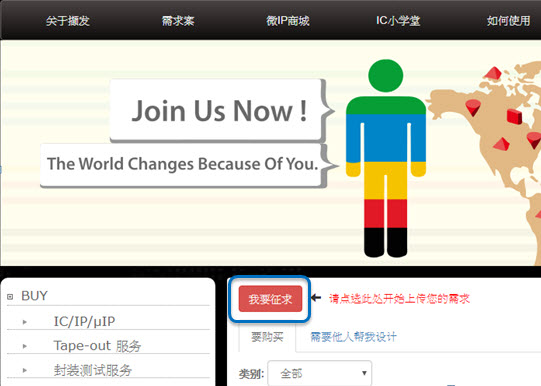Screen dimensions: 541x386
Task: Open the 需求案 nav menu item
Action: (x=178, y=21)
